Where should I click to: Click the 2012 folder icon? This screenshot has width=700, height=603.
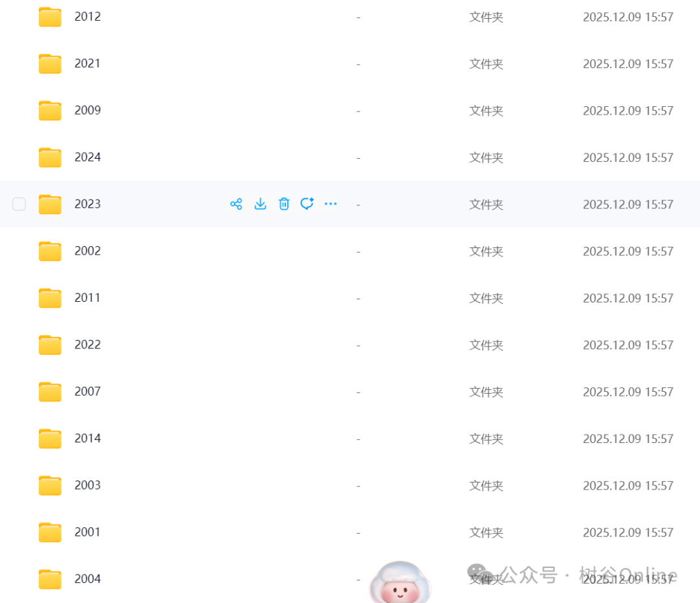pyautogui.click(x=50, y=17)
